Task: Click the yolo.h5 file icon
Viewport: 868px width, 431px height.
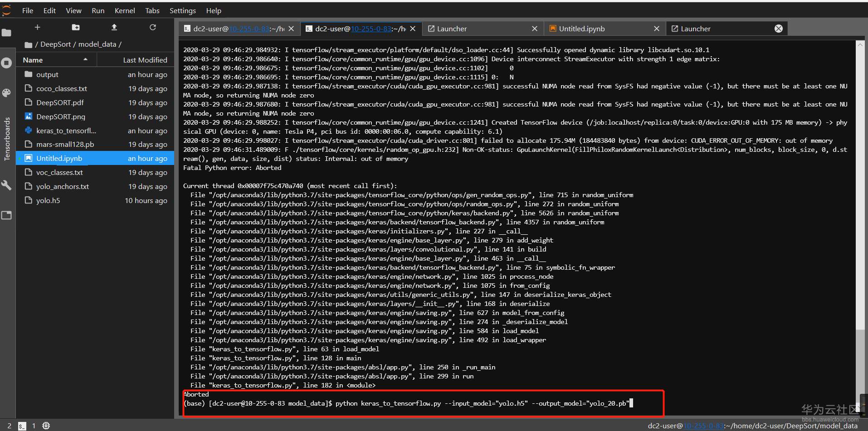Action: click(x=29, y=200)
